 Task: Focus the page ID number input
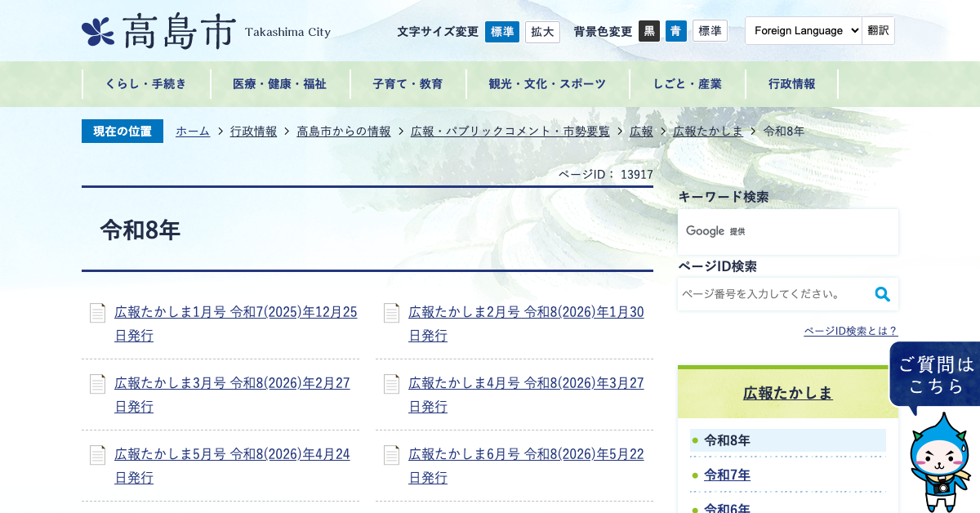pyautogui.click(x=773, y=294)
